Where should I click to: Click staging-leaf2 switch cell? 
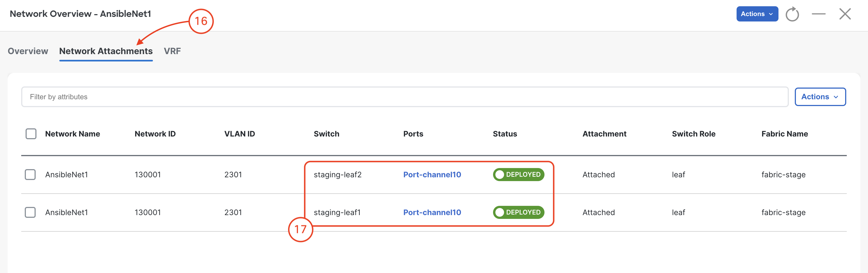pyautogui.click(x=338, y=175)
